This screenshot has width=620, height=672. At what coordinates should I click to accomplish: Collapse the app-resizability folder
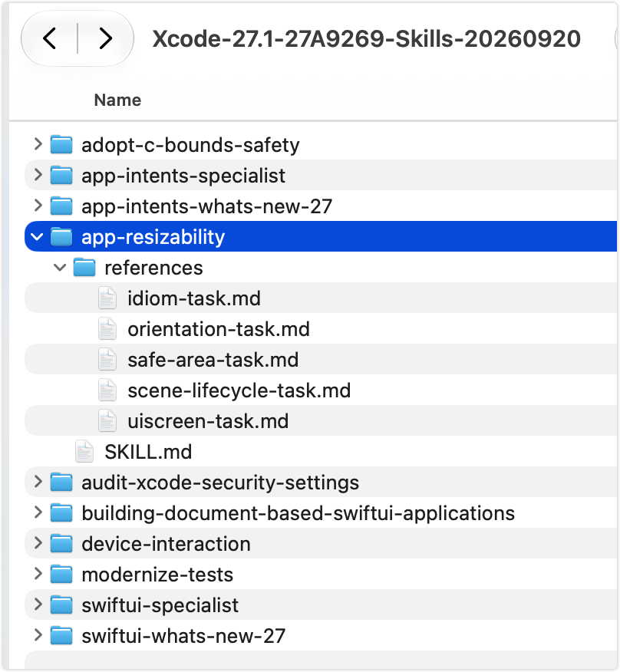38,236
